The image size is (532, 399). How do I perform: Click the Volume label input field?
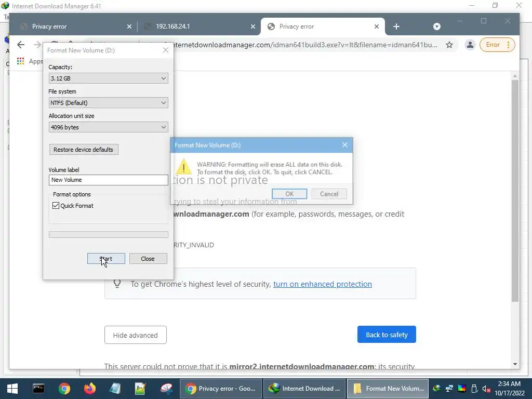coord(108,180)
